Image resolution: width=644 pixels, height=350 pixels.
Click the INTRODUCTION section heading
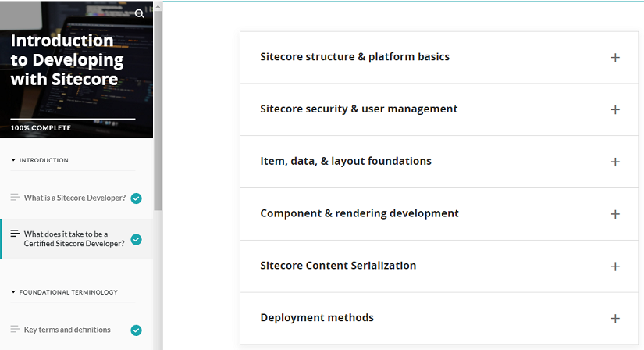(x=44, y=160)
